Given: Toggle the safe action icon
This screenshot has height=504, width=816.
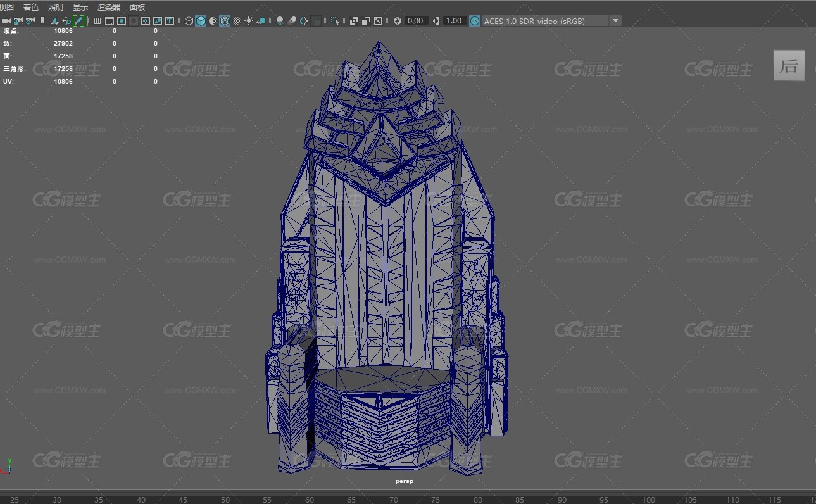Looking at the screenshot, I should coord(158,21).
